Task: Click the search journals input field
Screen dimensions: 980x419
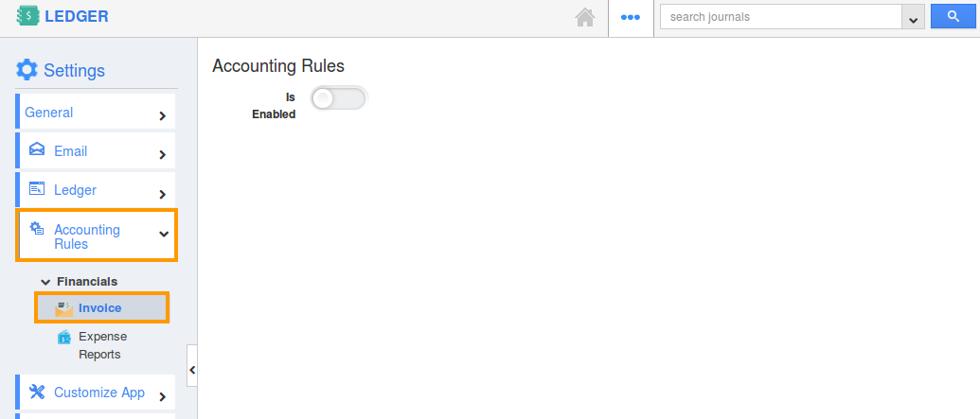Action: [780, 17]
